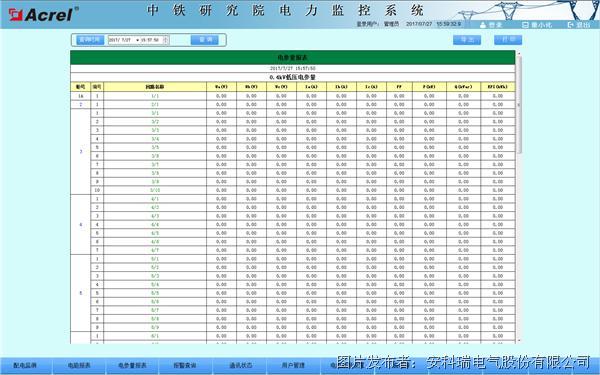Switch to the 配电监视 tab
This screenshot has width=600, height=375.
(25, 366)
